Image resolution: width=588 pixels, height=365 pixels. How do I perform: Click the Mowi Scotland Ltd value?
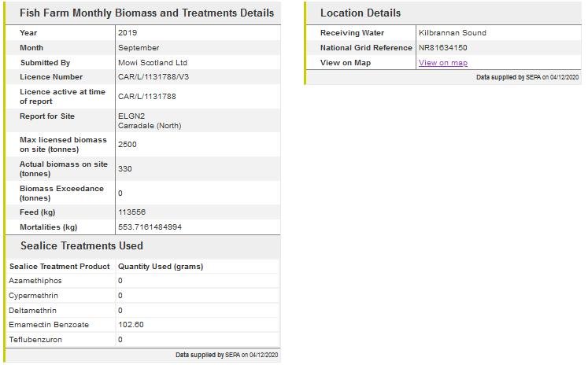click(x=153, y=63)
